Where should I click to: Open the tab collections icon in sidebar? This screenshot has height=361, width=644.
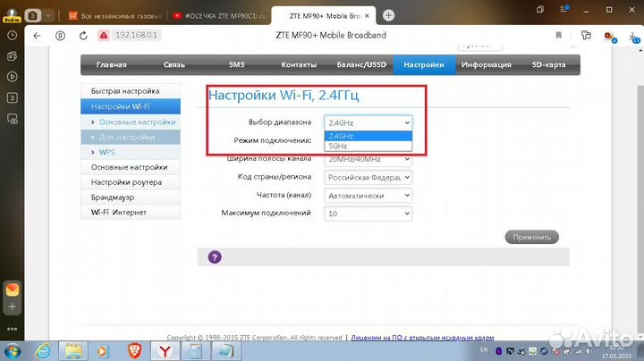13,56
